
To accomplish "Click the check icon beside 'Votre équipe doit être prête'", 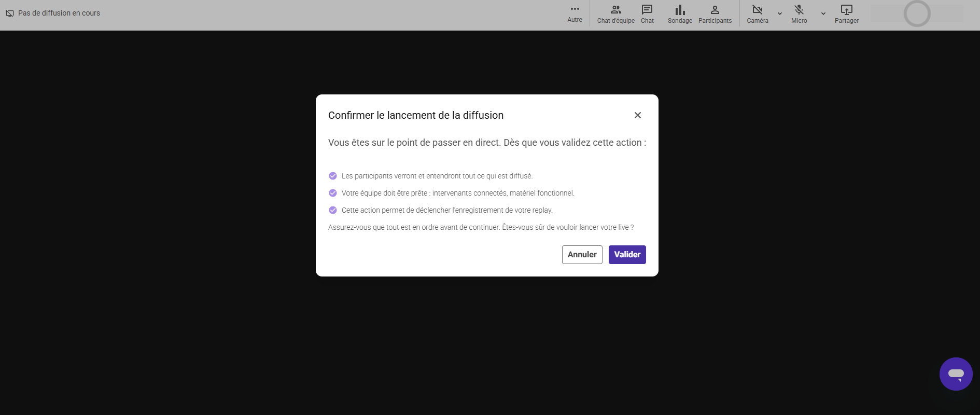I will (x=333, y=193).
